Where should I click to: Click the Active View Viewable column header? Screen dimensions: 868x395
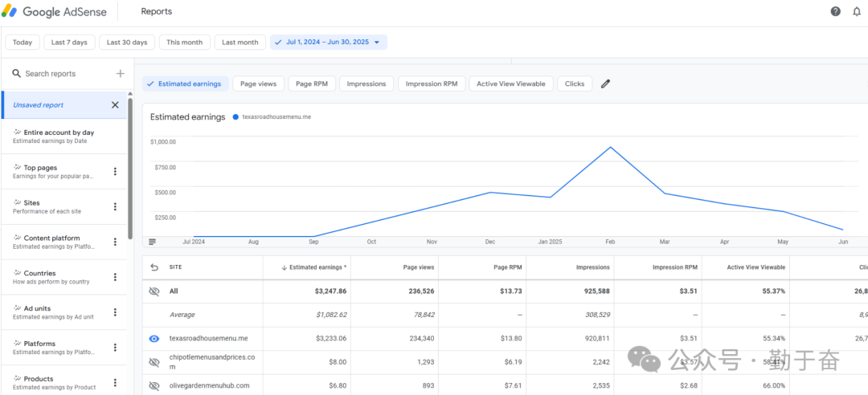755,267
